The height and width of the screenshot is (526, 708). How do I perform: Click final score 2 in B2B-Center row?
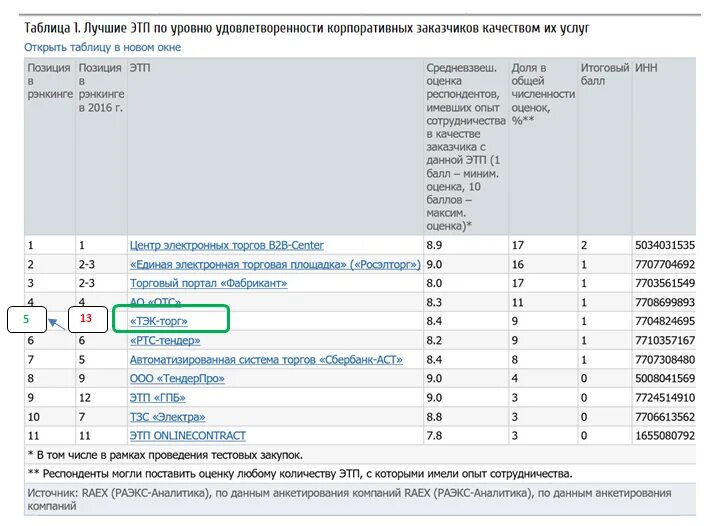pyautogui.click(x=584, y=245)
